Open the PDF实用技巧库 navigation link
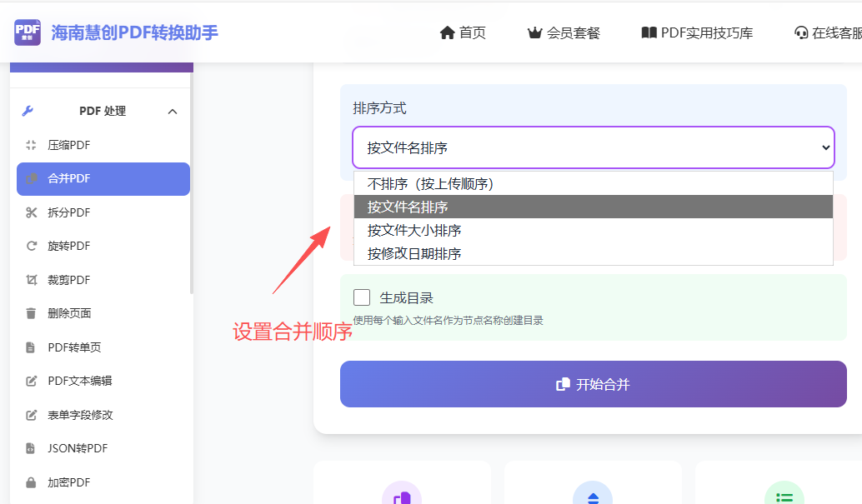This screenshot has height=504, width=862. point(697,33)
